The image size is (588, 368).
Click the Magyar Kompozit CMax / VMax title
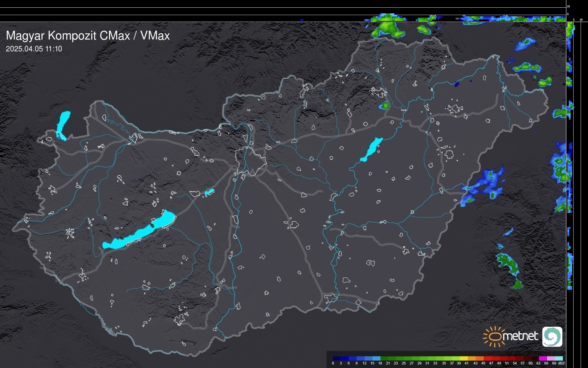(x=88, y=36)
